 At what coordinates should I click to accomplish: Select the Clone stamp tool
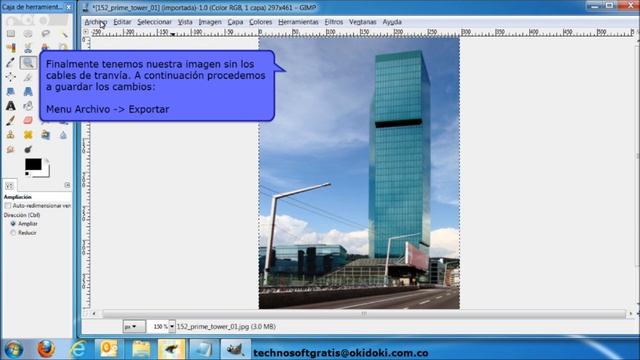[11, 135]
